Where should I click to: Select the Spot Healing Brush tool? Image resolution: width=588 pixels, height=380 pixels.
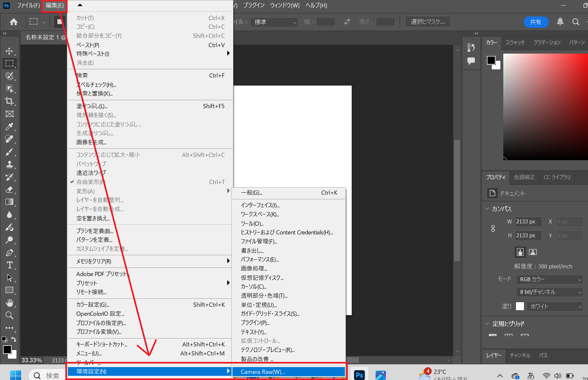[x=9, y=139]
